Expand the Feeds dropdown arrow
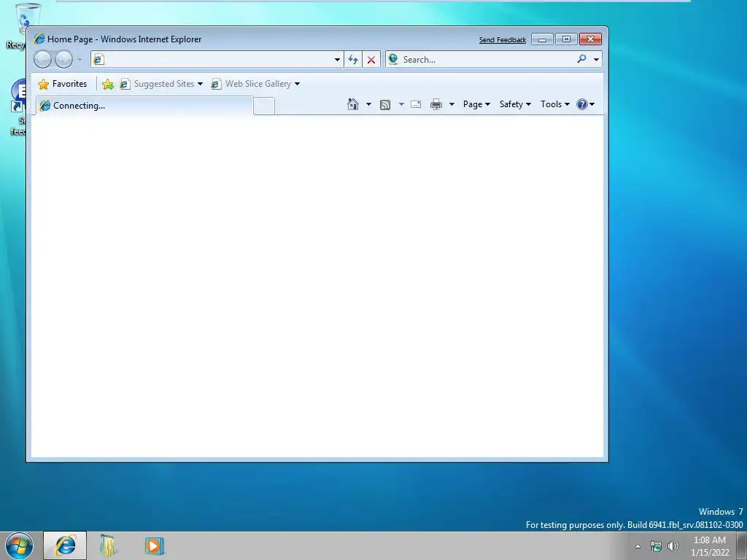 (401, 104)
